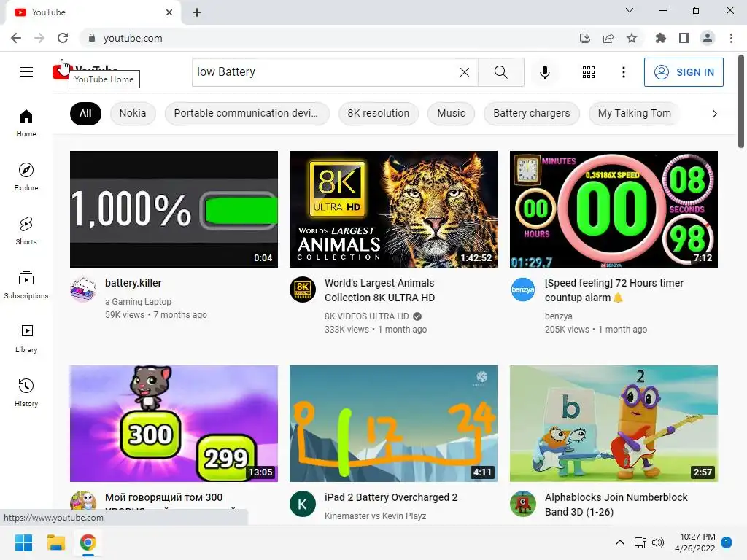Click the battery.killer video title
Image resolution: width=747 pixels, height=560 pixels.
pyautogui.click(x=133, y=283)
